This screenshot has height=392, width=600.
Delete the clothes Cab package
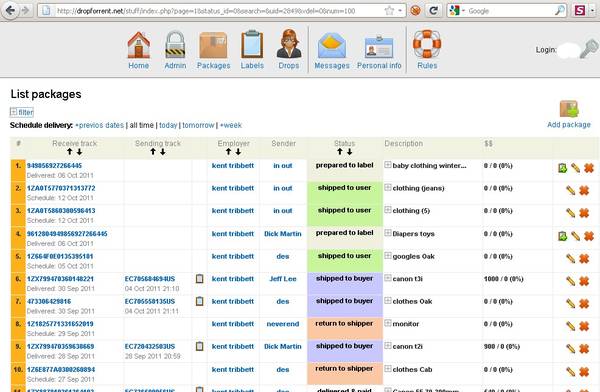coord(584,372)
